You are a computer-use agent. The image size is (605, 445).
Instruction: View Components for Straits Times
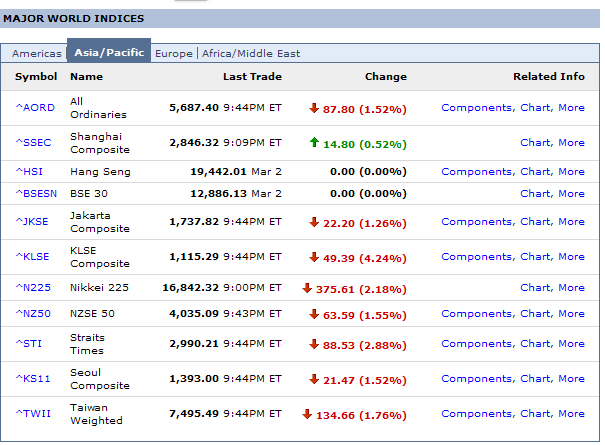[x=477, y=344]
